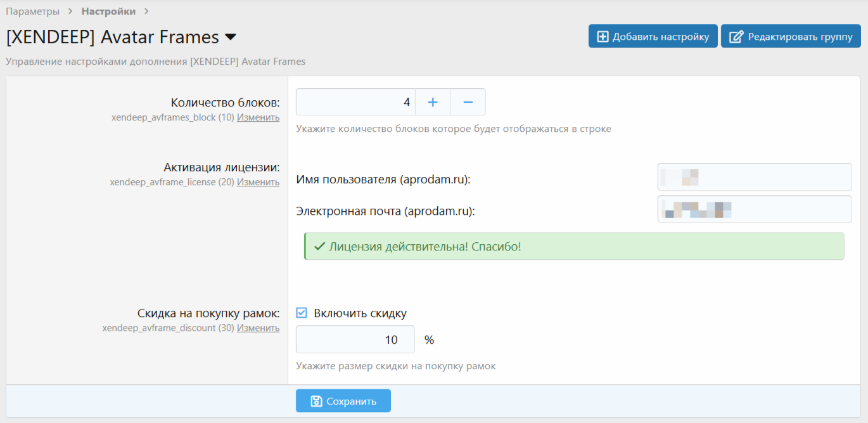The image size is (868, 423).
Task: Focus the Электронная почта input field
Action: pos(755,209)
